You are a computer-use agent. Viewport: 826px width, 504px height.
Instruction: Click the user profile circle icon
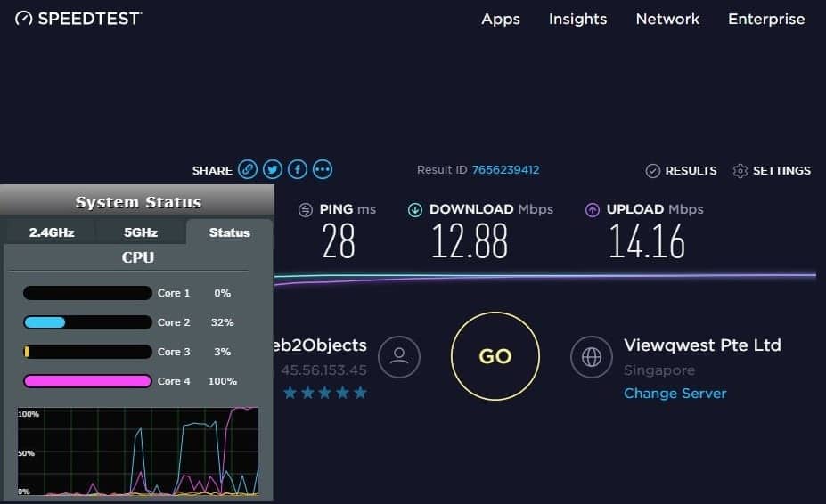[399, 356]
